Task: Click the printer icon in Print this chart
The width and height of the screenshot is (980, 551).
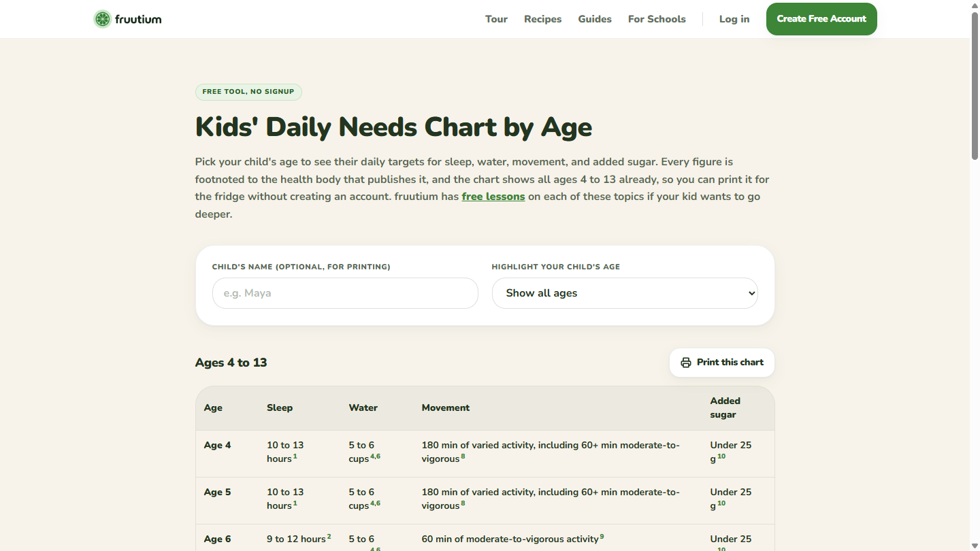Action: [x=686, y=363]
